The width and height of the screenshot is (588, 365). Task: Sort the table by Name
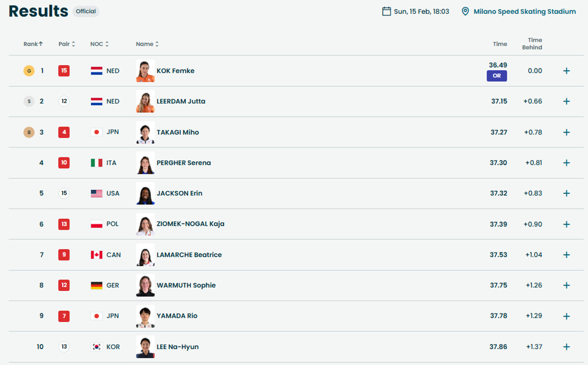click(x=147, y=44)
